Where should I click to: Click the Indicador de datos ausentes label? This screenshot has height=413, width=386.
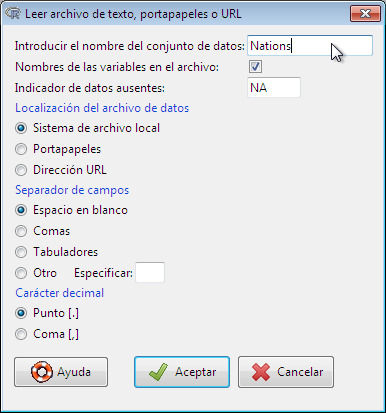[x=90, y=88]
